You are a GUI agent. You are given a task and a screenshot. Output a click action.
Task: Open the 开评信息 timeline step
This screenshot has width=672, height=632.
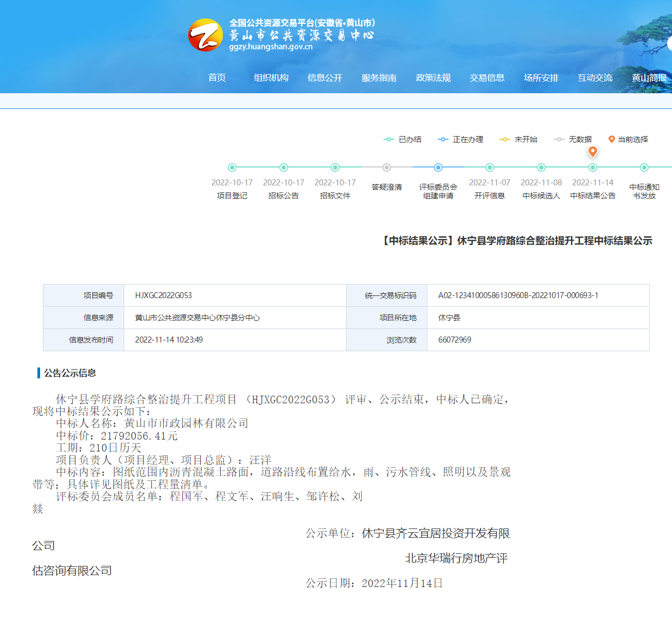click(490, 167)
